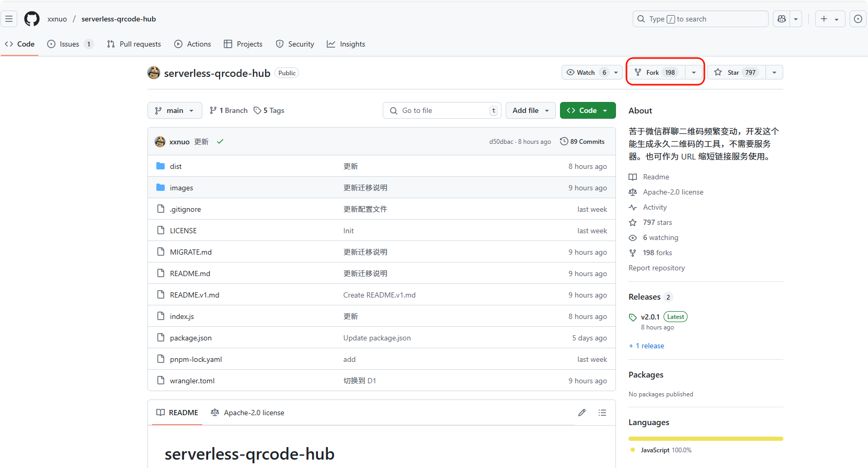Open the Create README.v1.md commit message

pyautogui.click(x=379, y=295)
